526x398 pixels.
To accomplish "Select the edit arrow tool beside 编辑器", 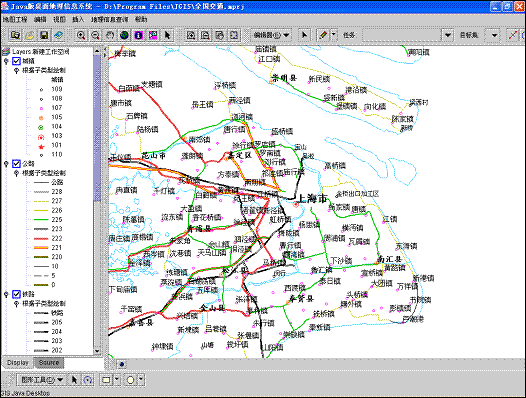I will tap(304, 35).
